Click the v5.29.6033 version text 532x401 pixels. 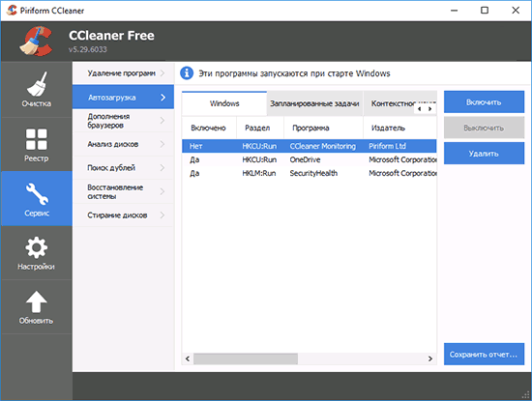(x=87, y=49)
